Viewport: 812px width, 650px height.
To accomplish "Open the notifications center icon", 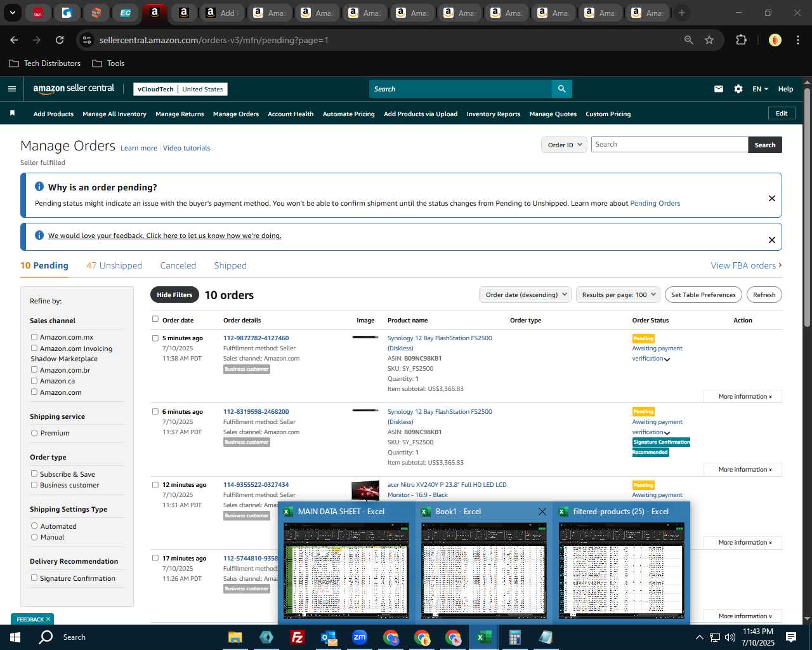I will coord(791,637).
